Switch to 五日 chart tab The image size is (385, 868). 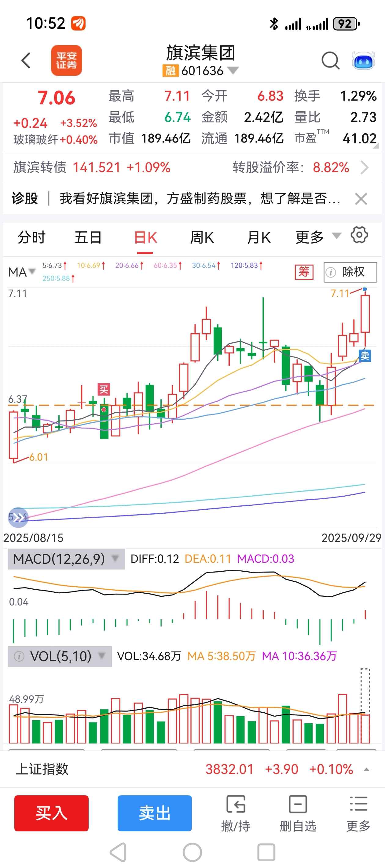pyautogui.click(x=88, y=237)
